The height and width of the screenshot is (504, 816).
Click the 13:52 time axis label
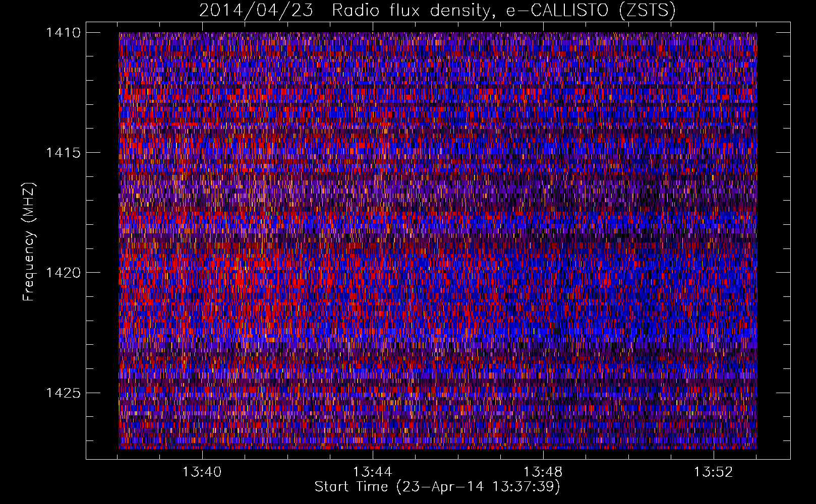pyautogui.click(x=713, y=472)
